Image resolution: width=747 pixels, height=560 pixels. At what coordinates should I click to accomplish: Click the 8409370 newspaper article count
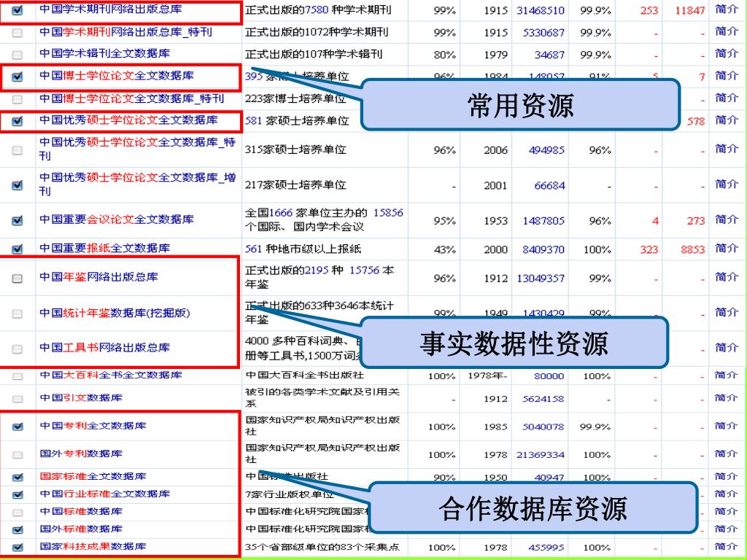point(543,249)
